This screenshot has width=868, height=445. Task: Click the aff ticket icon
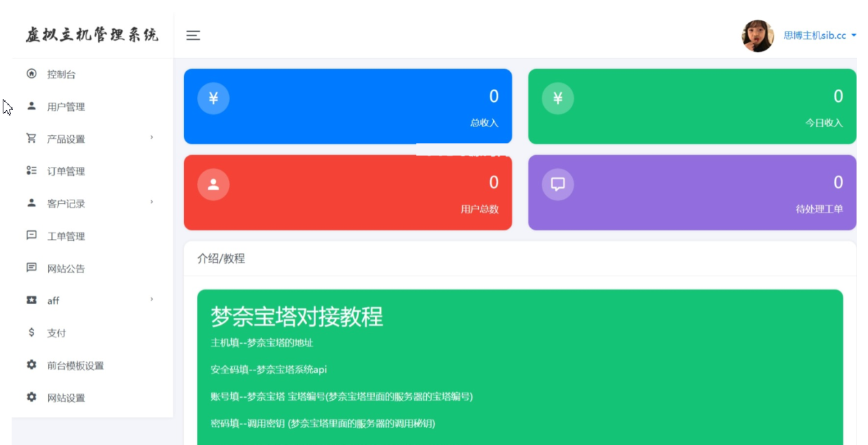[x=31, y=300]
